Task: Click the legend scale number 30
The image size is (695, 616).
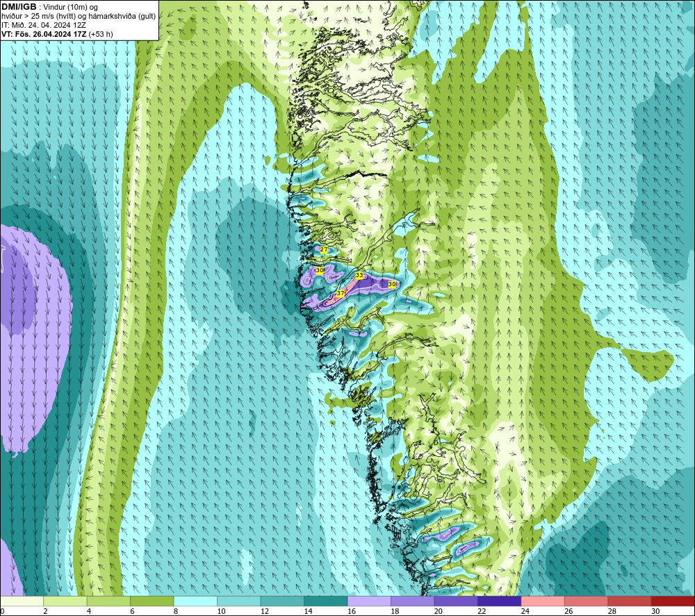Action: pyautogui.click(x=655, y=611)
